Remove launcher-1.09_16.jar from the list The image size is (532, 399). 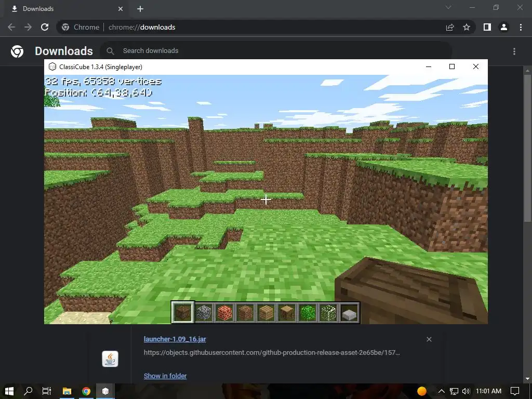pos(429,339)
